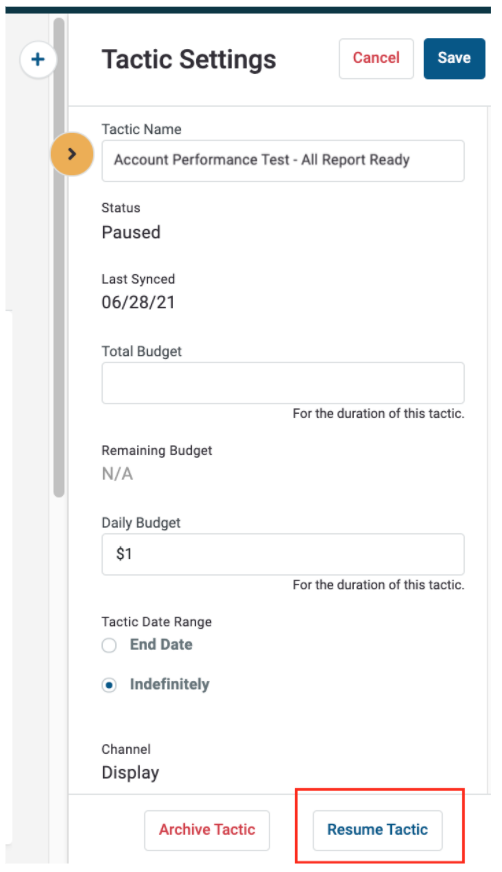The height and width of the screenshot is (872, 502).
Task: Archive this tactic
Action: pos(207,830)
